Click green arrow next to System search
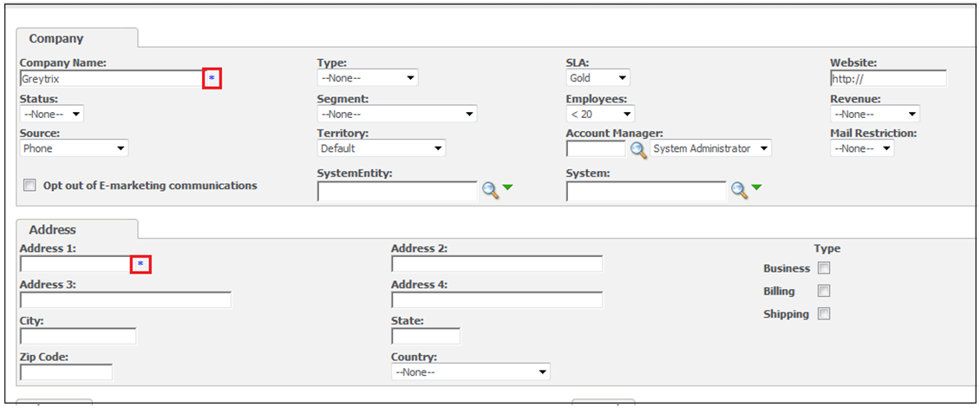 click(x=757, y=187)
